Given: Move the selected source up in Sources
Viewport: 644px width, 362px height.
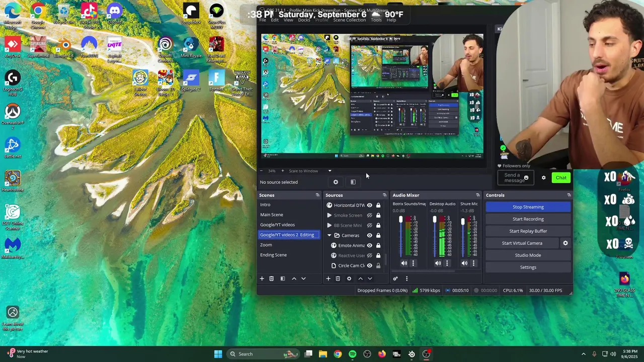Looking at the screenshot, I should pos(360,279).
